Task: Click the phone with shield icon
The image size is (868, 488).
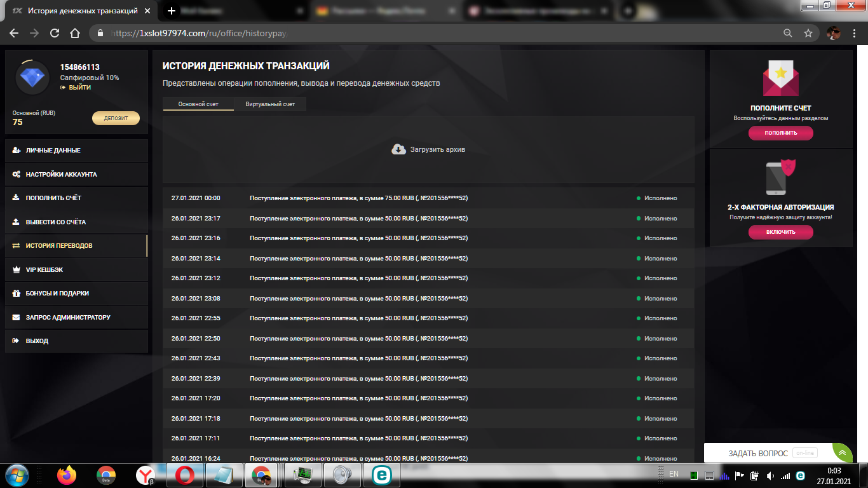Action: click(x=781, y=178)
